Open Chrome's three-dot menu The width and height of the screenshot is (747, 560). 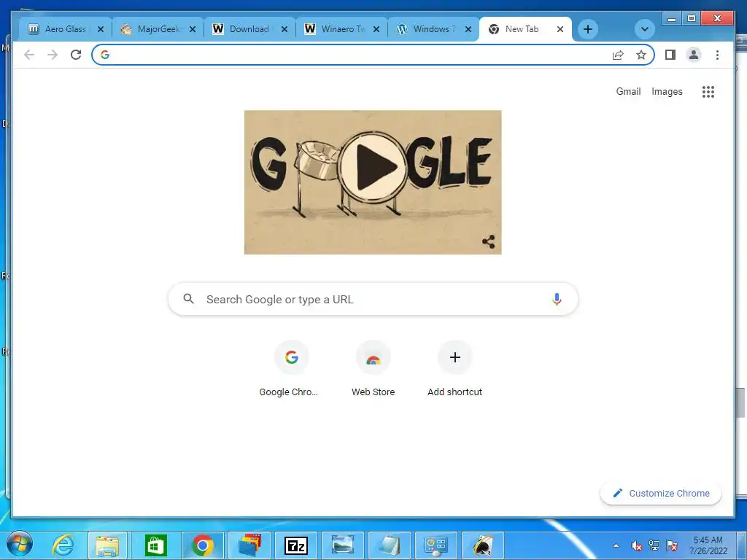(718, 55)
